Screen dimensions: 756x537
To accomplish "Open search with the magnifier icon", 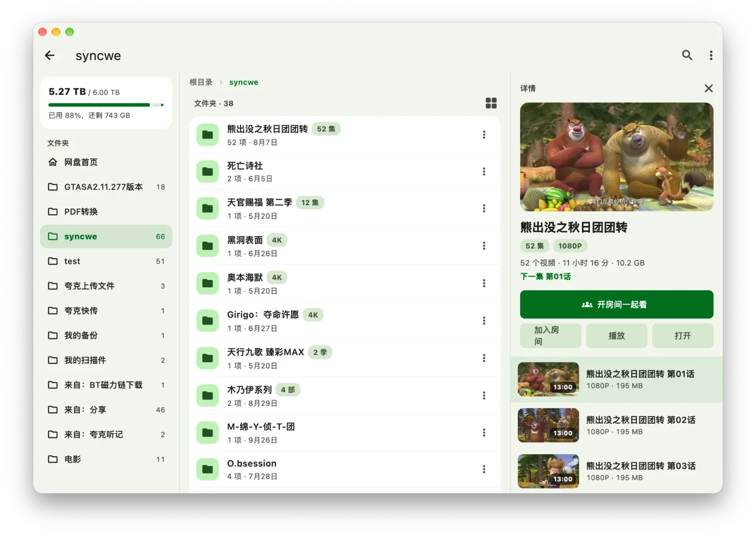I will tap(687, 55).
